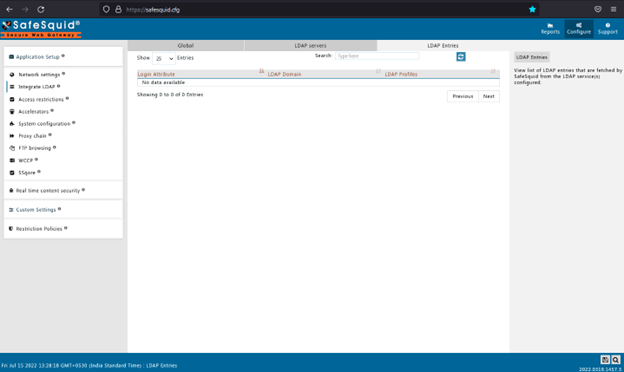Click 'Showing 0 to 0 of 0 Entries' text
Image resolution: width=624 pixels, height=372 pixels.
point(170,95)
